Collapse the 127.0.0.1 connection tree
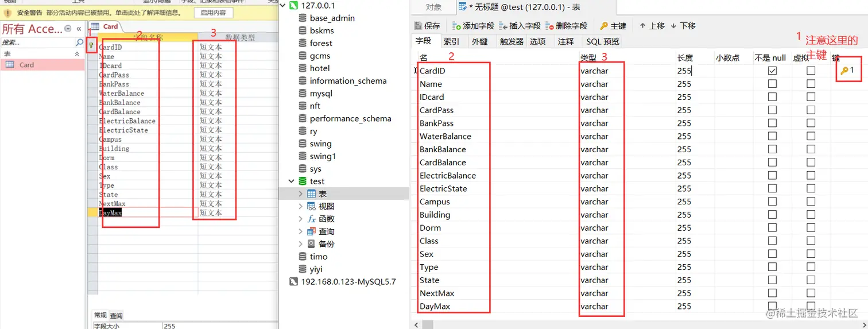The image size is (868, 329). [284, 6]
